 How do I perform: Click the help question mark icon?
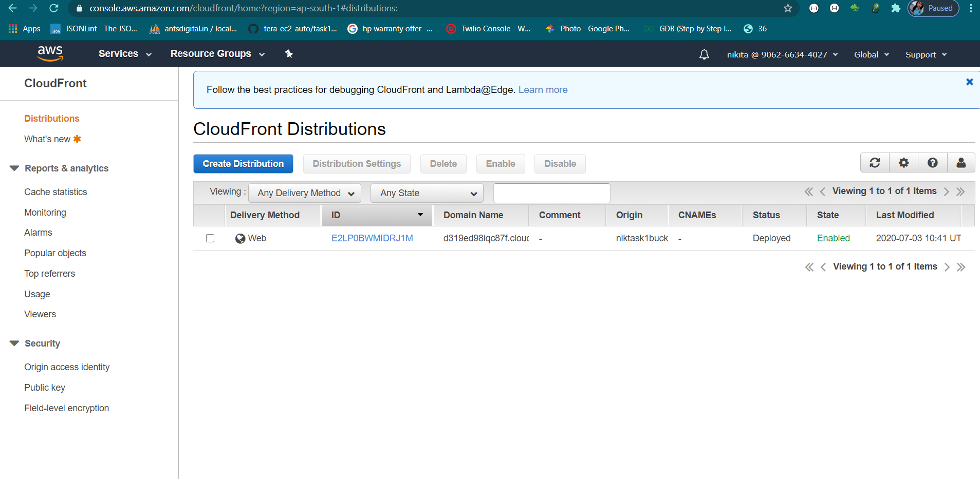tap(932, 163)
